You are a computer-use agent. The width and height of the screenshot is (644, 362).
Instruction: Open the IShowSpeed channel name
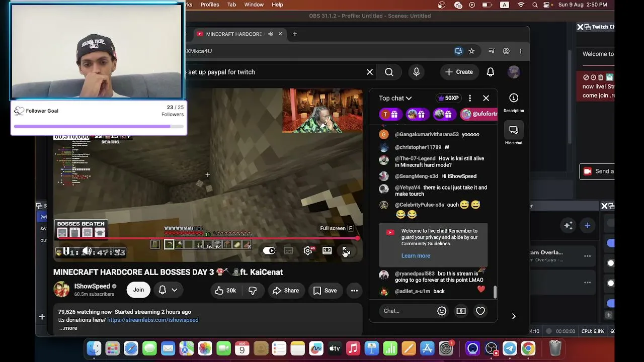coord(92,286)
